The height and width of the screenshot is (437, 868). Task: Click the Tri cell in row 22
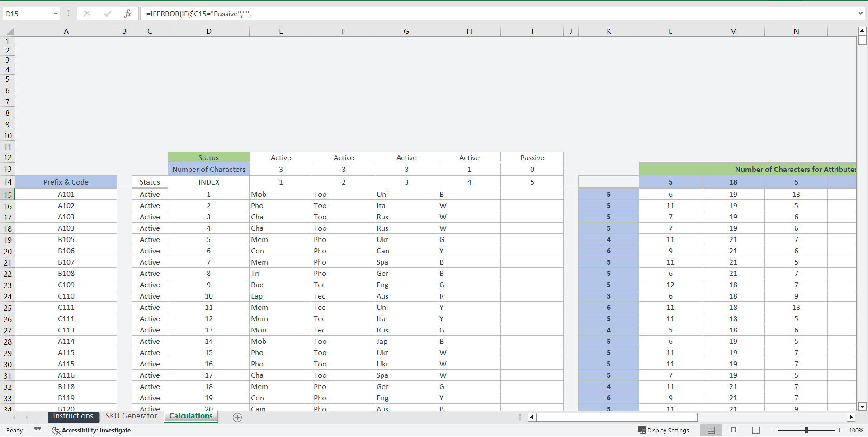tap(281, 273)
